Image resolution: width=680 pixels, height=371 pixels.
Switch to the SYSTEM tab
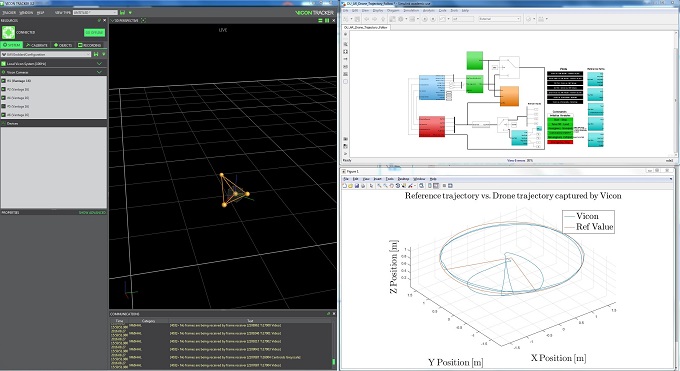12,45
